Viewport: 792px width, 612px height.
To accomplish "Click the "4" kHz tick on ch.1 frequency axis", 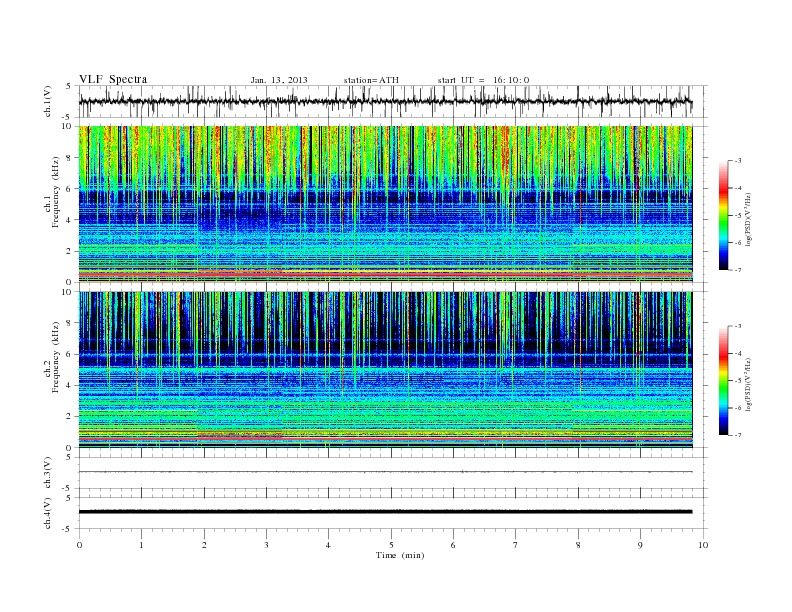I will 69,220.
